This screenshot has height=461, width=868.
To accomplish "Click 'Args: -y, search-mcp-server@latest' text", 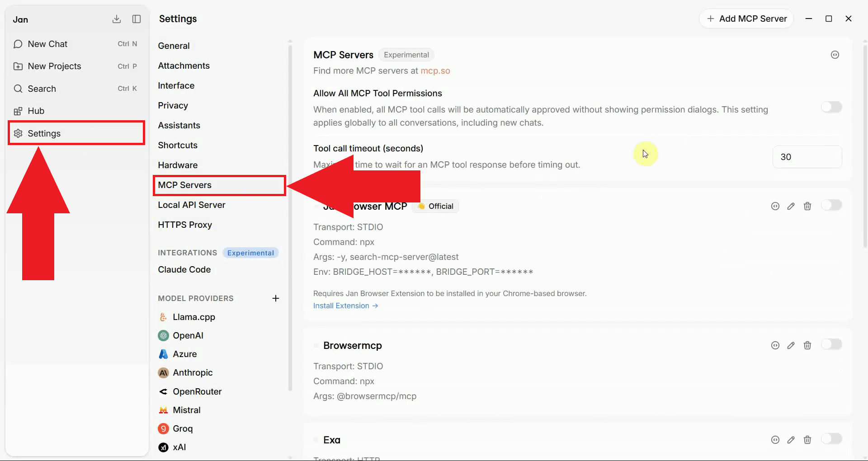I will pos(386,257).
